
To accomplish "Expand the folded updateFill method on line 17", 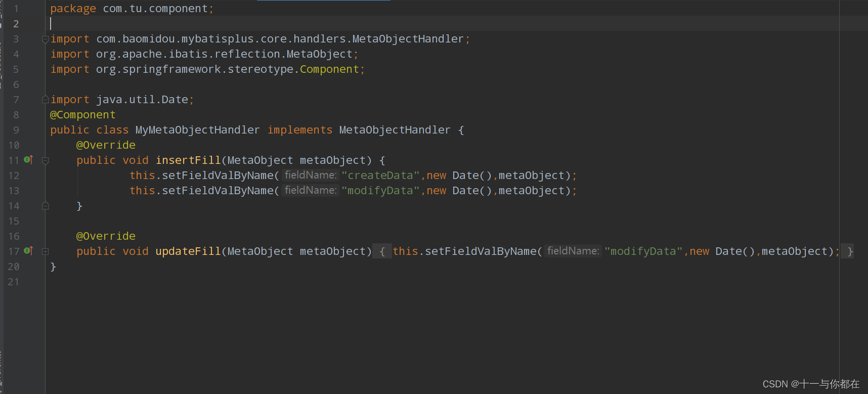I will 45,251.
